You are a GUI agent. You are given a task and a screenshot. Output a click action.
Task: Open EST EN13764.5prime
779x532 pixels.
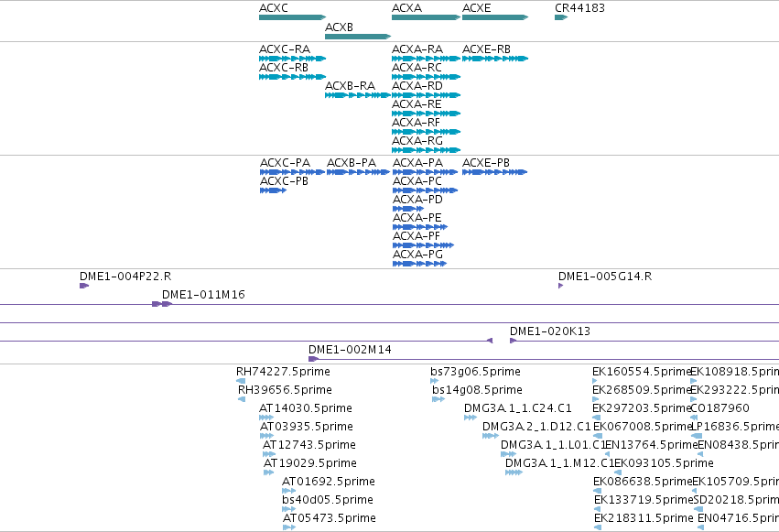pos(607,454)
